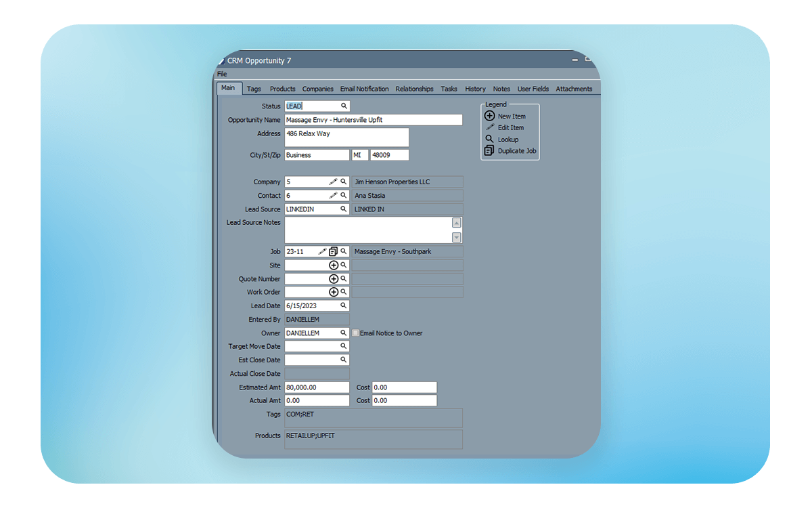Open Target Move Date lookup

click(344, 346)
